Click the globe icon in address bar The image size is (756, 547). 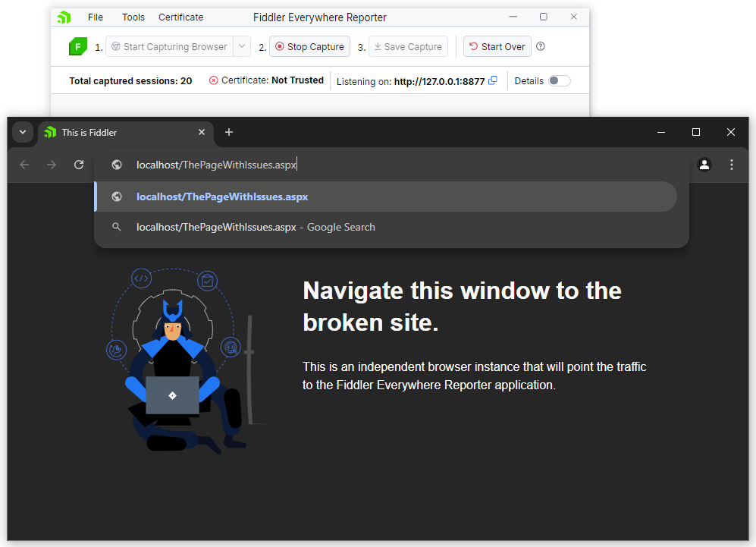point(117,165)
